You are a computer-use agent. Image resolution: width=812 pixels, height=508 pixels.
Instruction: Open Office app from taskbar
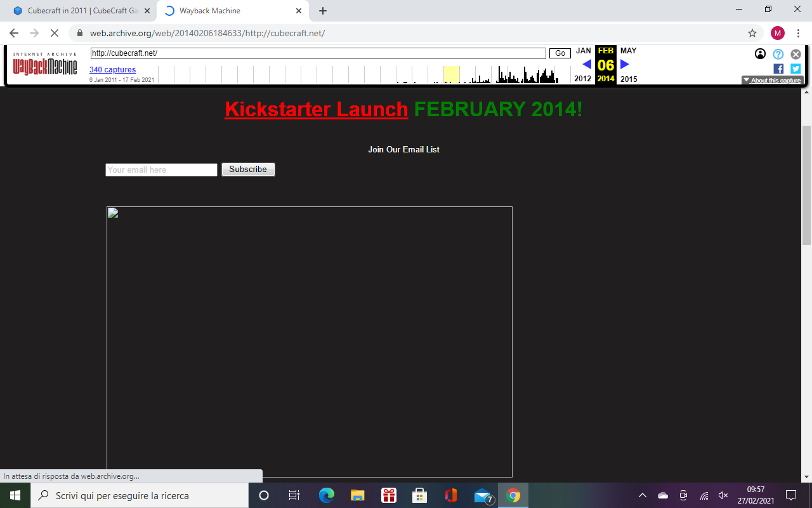point(451,495)
